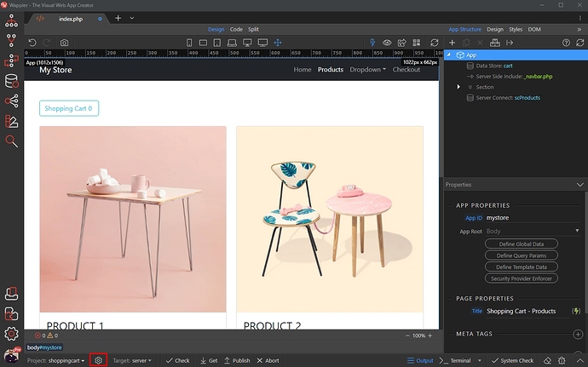Open a new tab with plus button
This screenshot has width=588, height=367.
(x=118, y=18)
